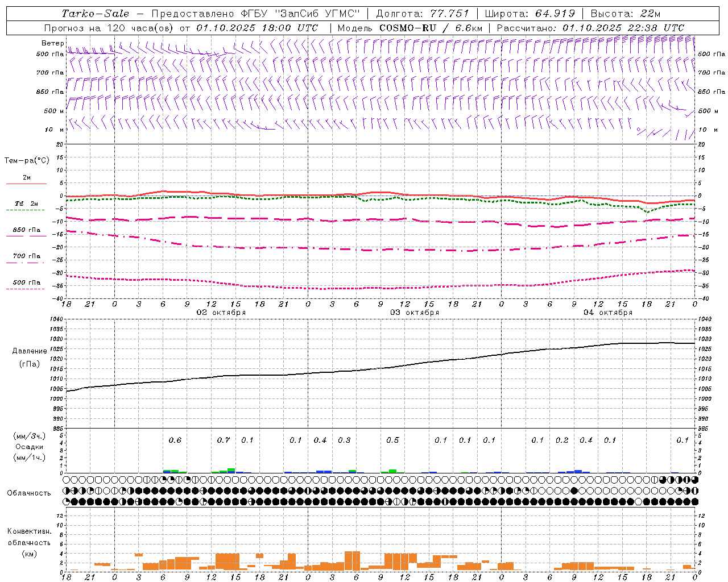Image resolution: width=728 pixels, height=582 pixels.
Task: Click the red solid '2м' legend line
Action: point(26,184)
